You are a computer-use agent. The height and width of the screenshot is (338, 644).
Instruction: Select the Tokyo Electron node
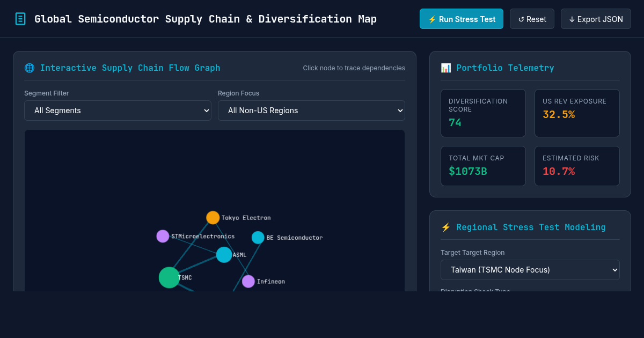click(x=213, y=218)
